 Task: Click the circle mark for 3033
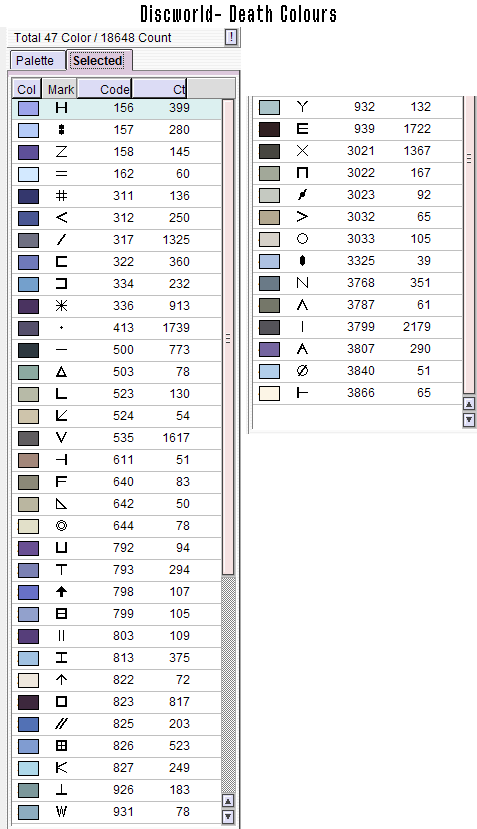(x=302, y=239)
